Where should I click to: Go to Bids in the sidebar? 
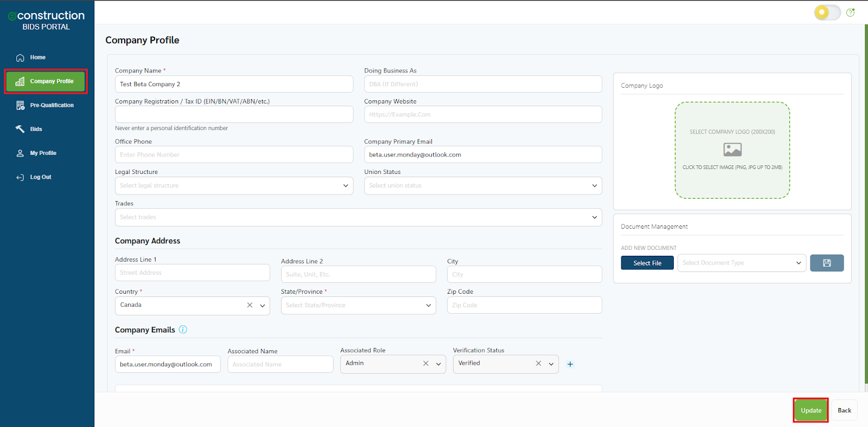(36, 129)
